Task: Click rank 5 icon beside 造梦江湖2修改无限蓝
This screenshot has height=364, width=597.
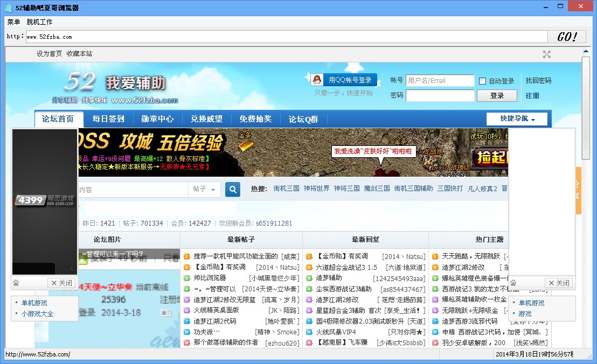Action: [186, 300]
